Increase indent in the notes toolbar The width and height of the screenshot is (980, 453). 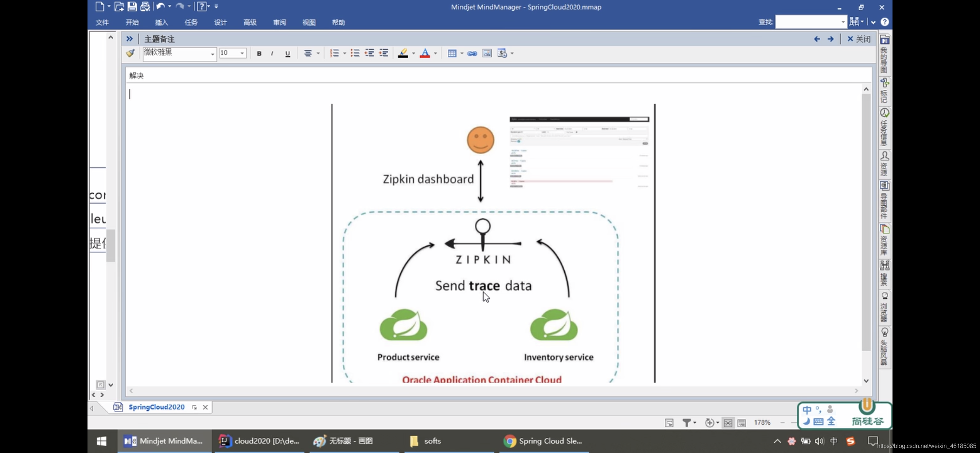tap(384, 53)
